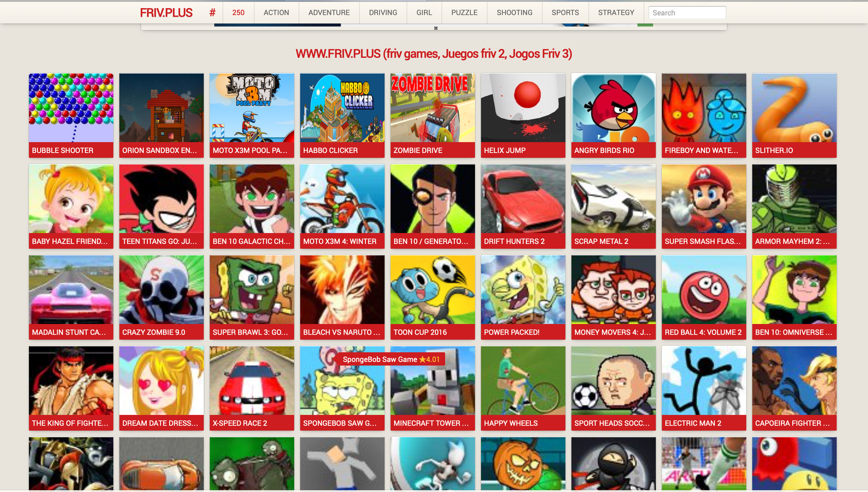Open the Scrap Metal 2 game
Screen dimensions: 868x492
coord(613,206)
